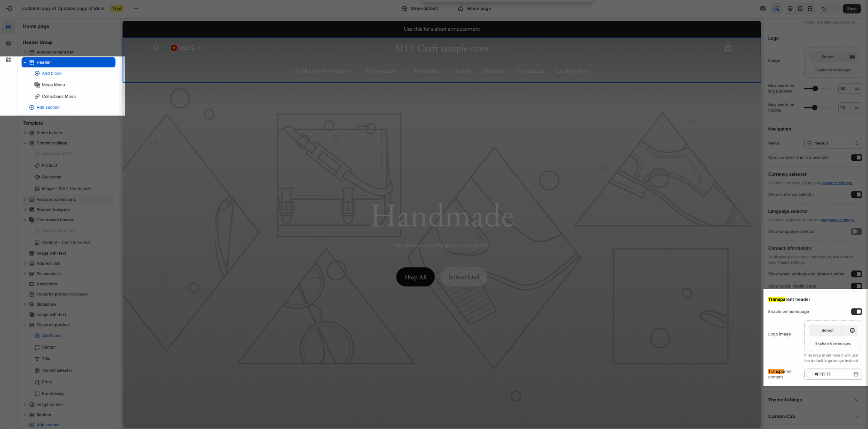Disable Show currency selector switch

[x=856, y=195]
